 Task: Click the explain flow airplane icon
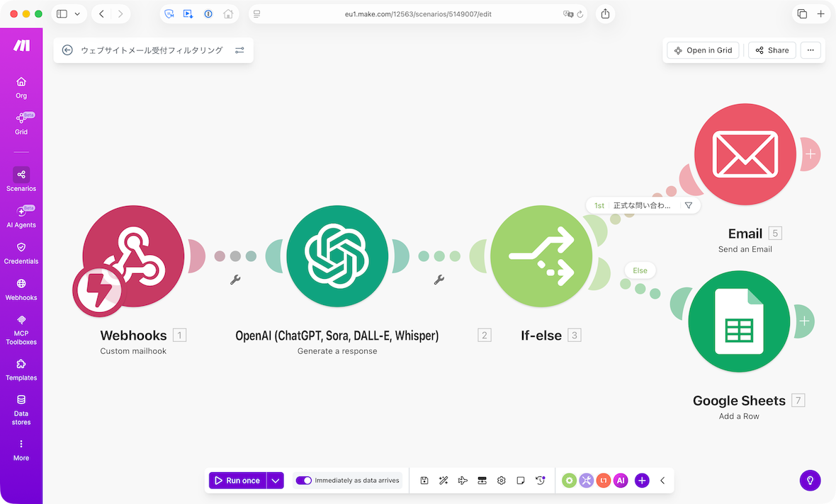click(x=463, y=481)
